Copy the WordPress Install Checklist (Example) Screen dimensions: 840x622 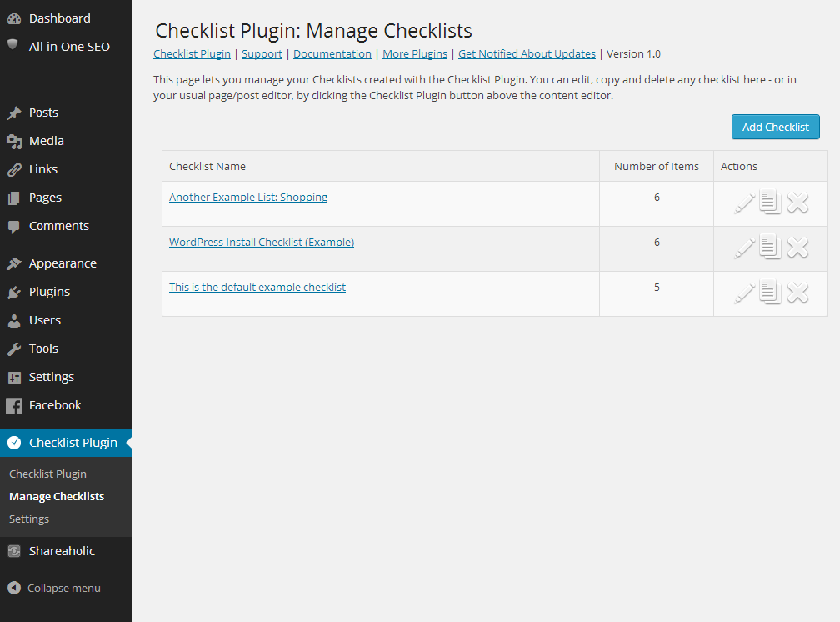click(x=770, y=247)
